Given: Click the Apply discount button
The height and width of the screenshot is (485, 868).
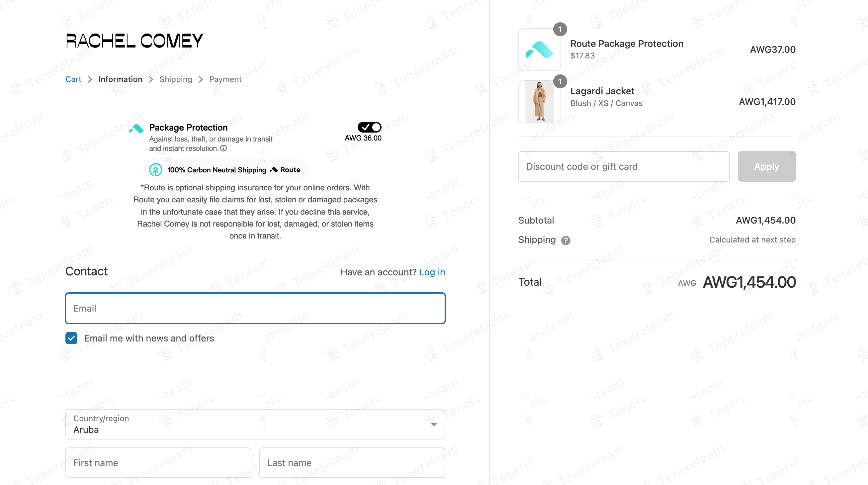Looking at the screenshot, I should [x=767, y=166].
